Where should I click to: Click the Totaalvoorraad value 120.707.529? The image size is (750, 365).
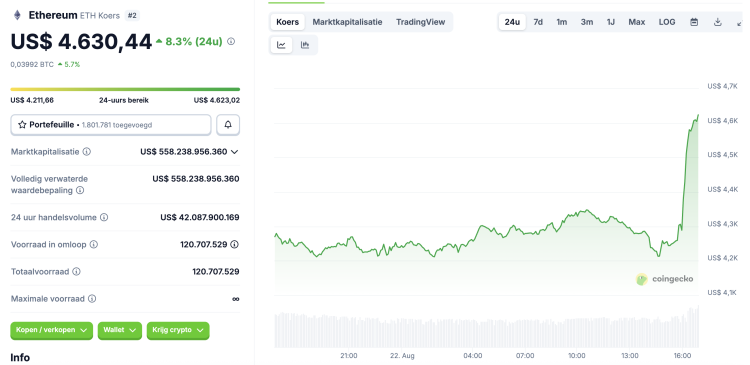click(216, 272)
